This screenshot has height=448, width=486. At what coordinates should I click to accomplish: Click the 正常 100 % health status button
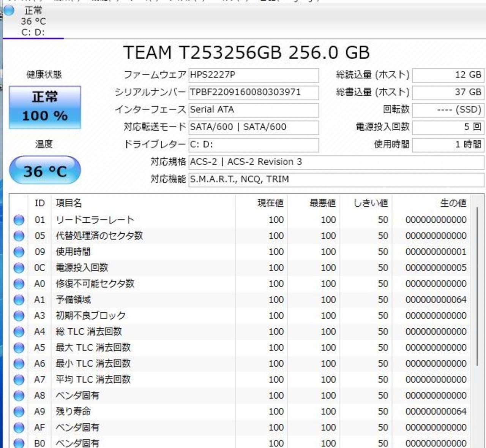(x=45, y=107)
